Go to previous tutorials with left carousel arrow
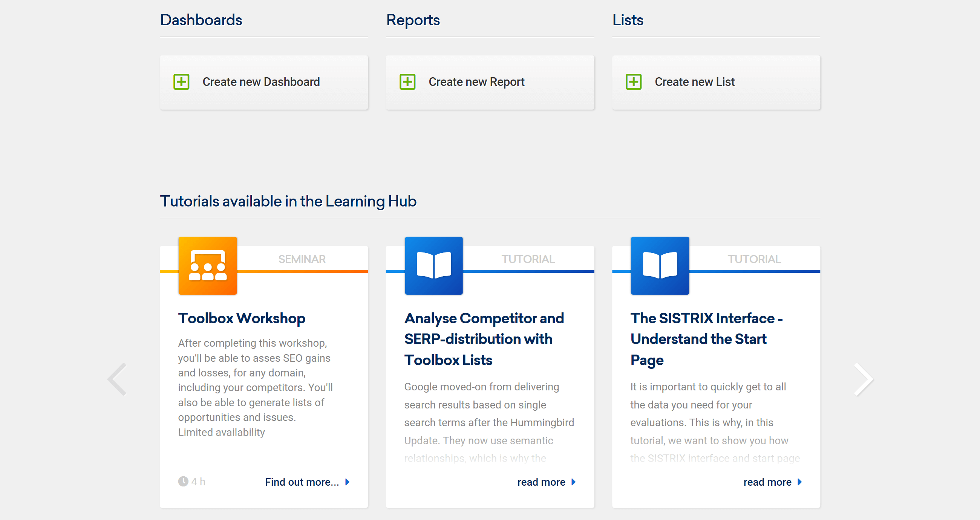 (x=117, y=379)
